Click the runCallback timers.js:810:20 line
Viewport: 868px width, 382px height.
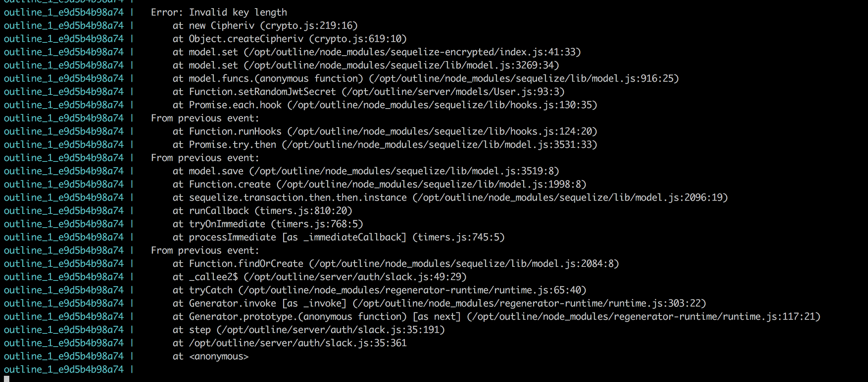point(262,211)
